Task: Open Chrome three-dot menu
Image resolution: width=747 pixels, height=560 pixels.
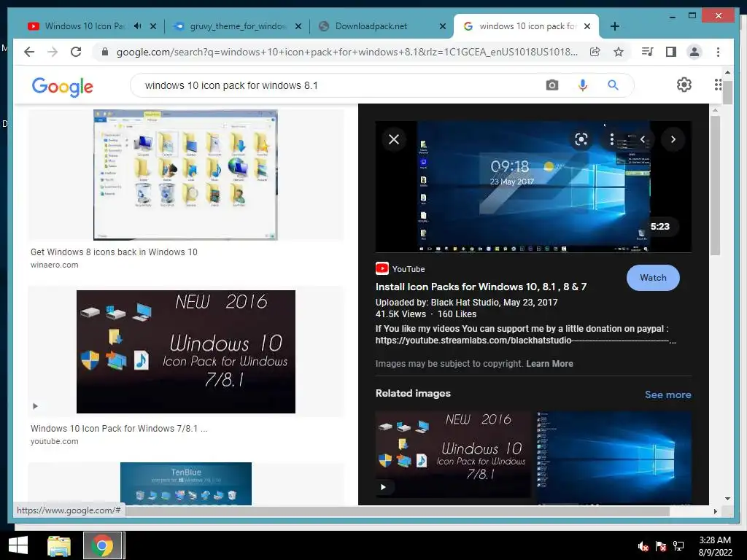Action: click(x=718, y=52)
